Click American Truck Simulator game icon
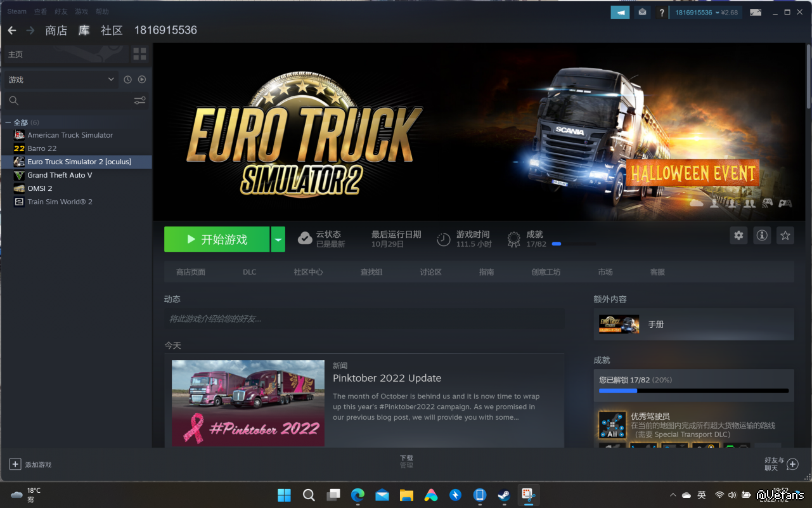The image size is (812, 508). [x=19, y=135]
